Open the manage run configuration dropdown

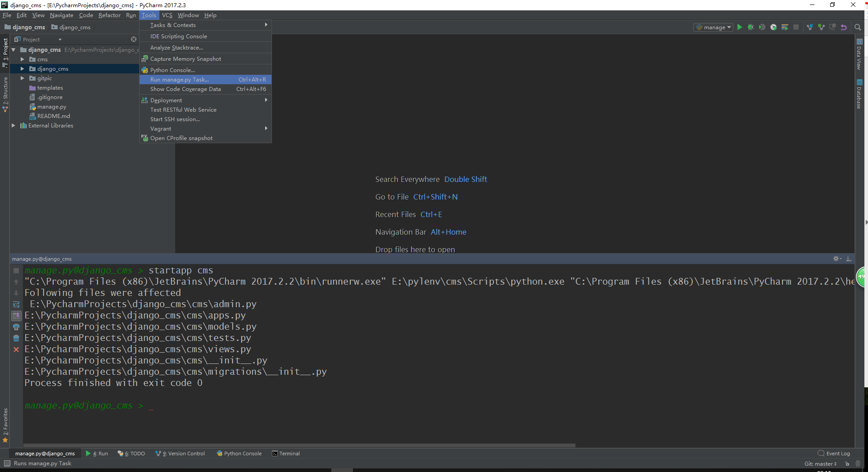[714, 27]
